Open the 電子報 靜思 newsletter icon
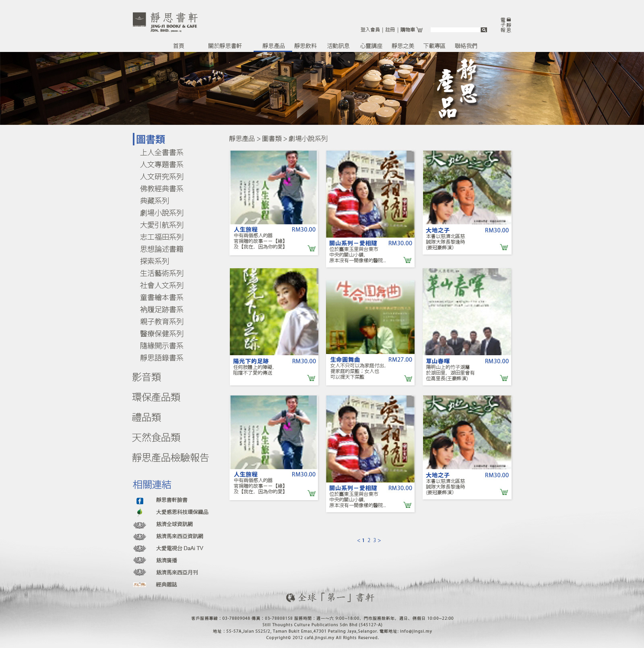Screen dimensions: 644x648 click(506, 25)
